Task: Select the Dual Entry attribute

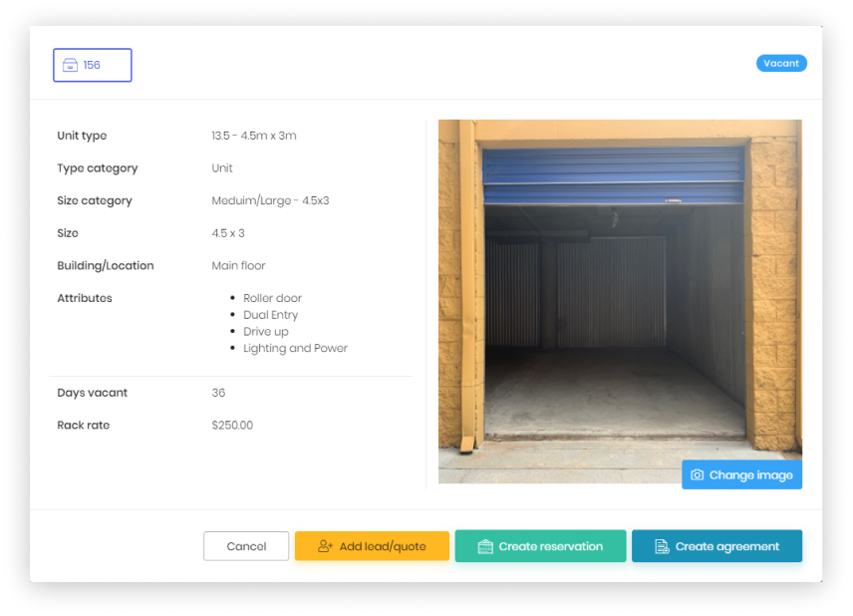Action: 270,315
